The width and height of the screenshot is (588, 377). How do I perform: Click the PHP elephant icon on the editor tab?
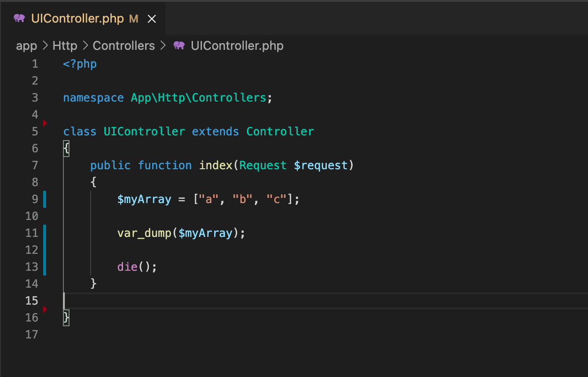tap(19, 18)
